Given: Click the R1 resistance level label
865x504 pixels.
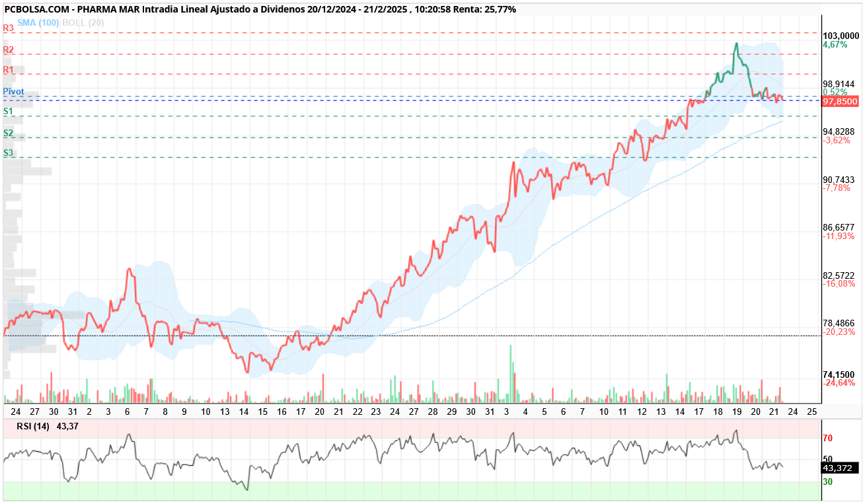Looking at the screenshot, I should coord(9,69).
